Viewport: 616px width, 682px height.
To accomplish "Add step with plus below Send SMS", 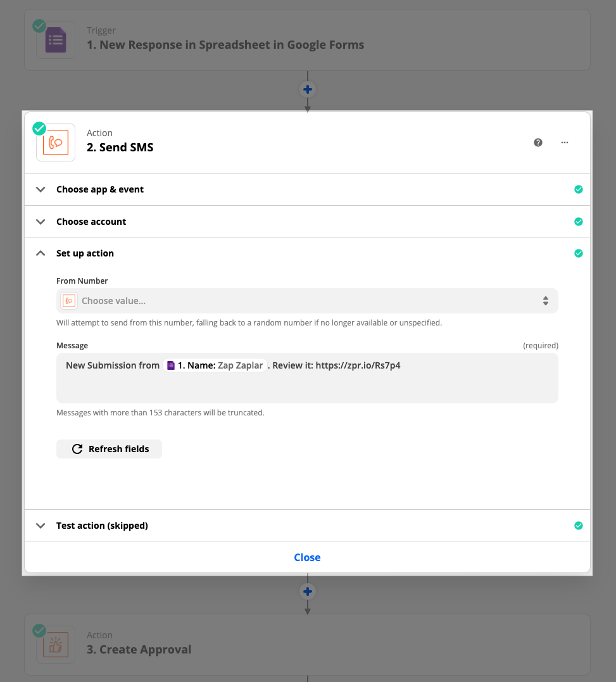I will 307,591.
